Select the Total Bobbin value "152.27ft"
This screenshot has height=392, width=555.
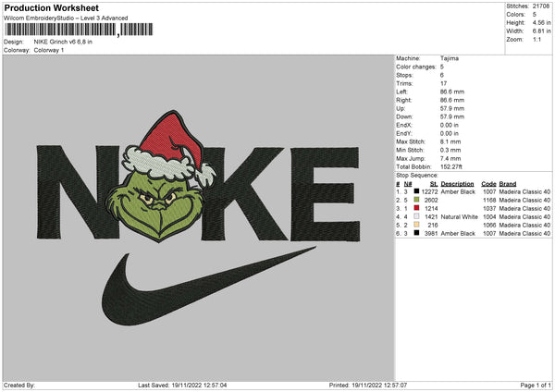[451, 166]
